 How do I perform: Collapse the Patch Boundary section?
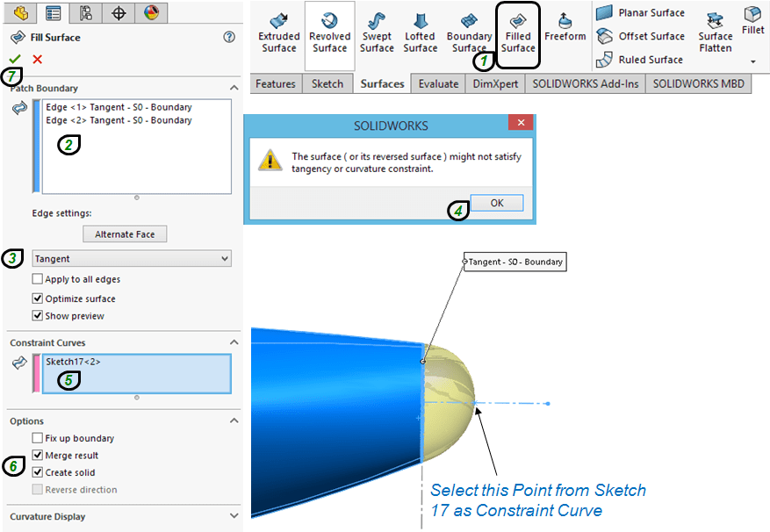(234, 88)
